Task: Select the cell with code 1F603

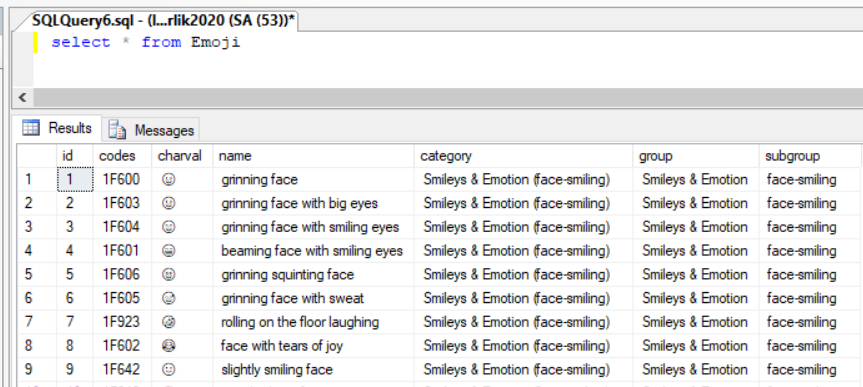Action: point(122,204)
